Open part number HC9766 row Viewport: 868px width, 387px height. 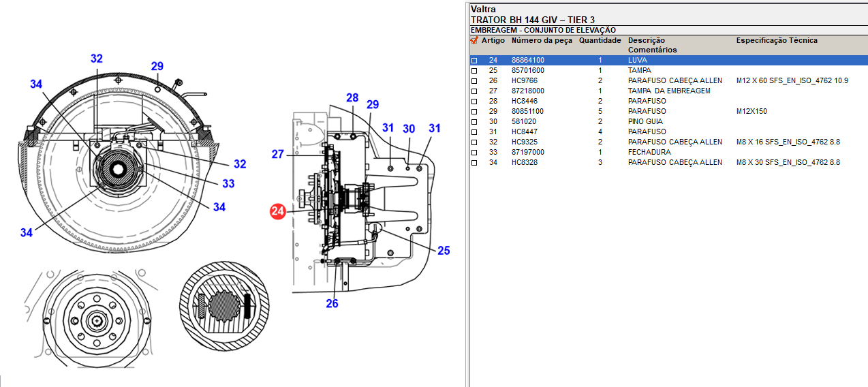click(x=525, y=81)
